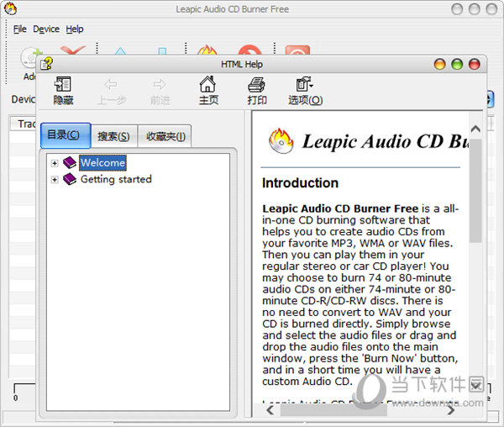
Task: Click the Add disc icon in Leapic toolbar
Action: point(29,56)
